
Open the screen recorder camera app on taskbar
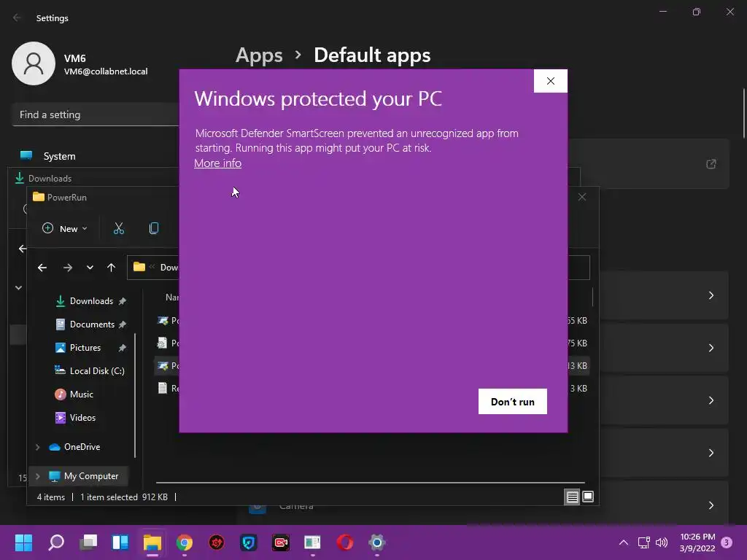[x=281, y=542]
